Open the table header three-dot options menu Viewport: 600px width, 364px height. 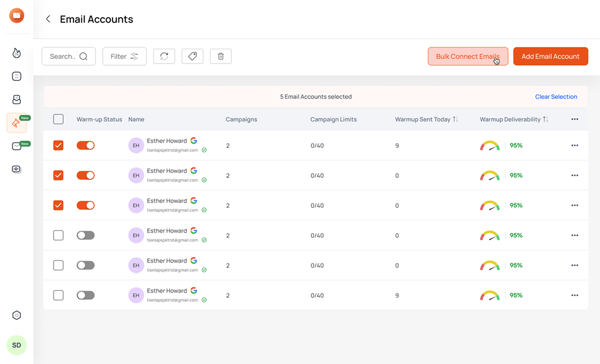(x=574, y=119)
